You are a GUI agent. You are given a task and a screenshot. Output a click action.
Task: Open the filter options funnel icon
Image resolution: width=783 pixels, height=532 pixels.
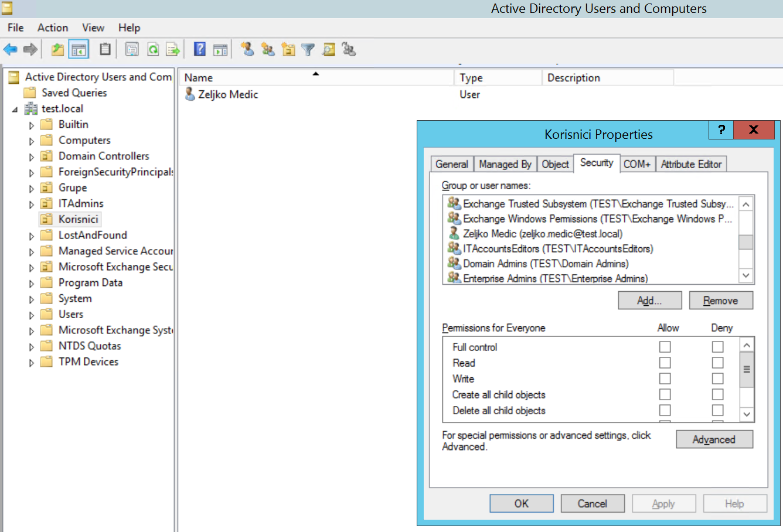click(308, 50)
